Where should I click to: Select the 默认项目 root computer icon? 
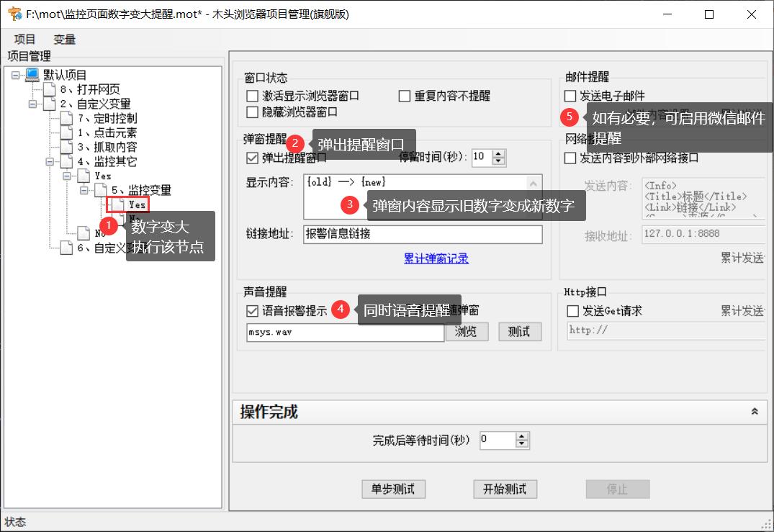32,75
